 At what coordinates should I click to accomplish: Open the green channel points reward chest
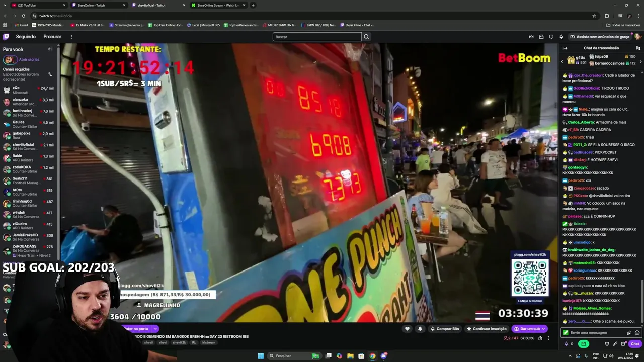(583, 344)
